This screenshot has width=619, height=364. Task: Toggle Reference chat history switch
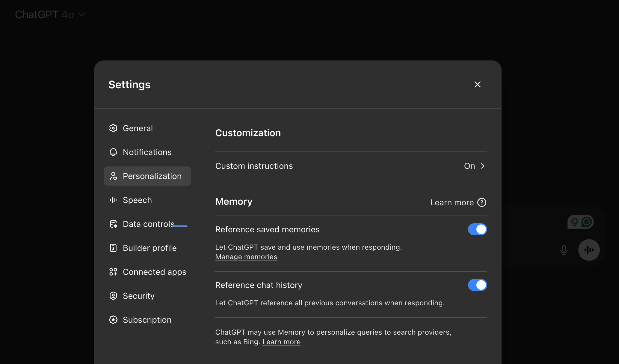pos(478,285)
